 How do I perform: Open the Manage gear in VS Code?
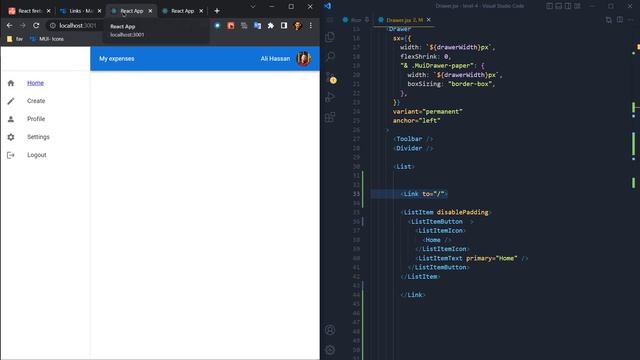point(330,350)
